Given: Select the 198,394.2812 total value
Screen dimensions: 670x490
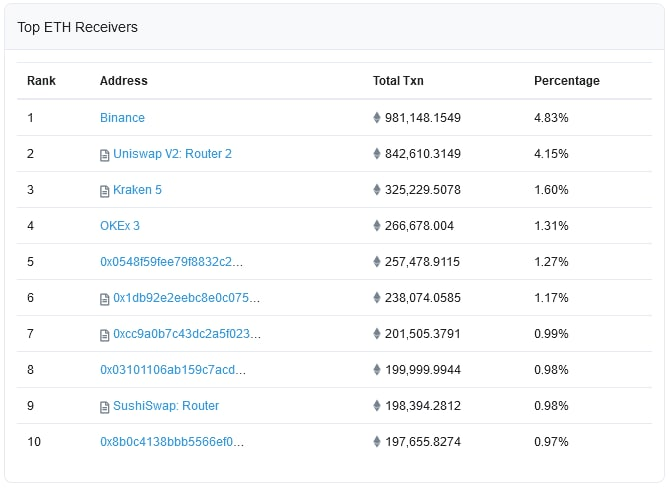Looking at the screenshot, I should 423,406.
